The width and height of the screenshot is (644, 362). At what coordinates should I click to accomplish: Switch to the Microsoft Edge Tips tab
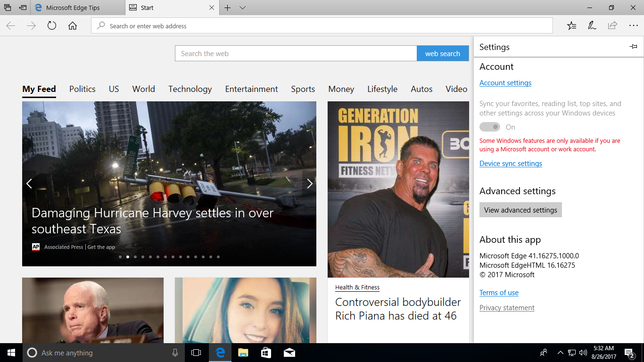pos(78,8)
